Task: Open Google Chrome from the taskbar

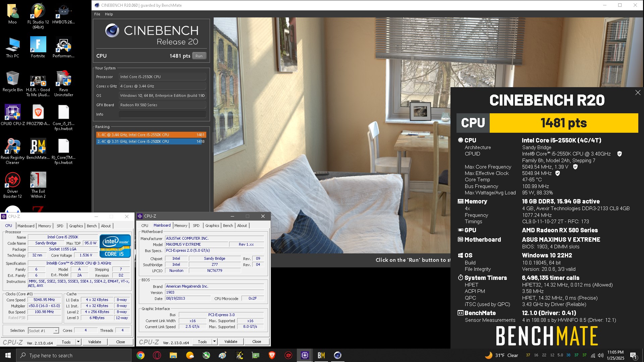Action: [x=141, y=355]
